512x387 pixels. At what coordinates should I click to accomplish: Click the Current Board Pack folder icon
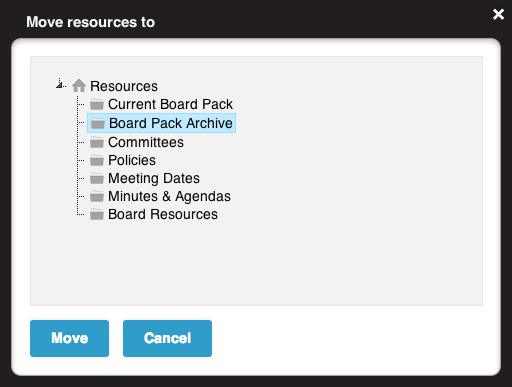click(97, 104)
